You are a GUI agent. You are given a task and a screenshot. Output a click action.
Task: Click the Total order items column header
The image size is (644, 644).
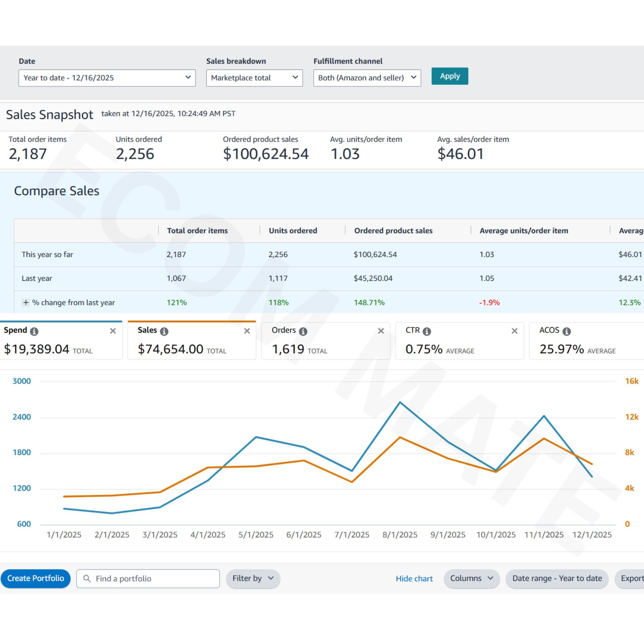point(197,231)
